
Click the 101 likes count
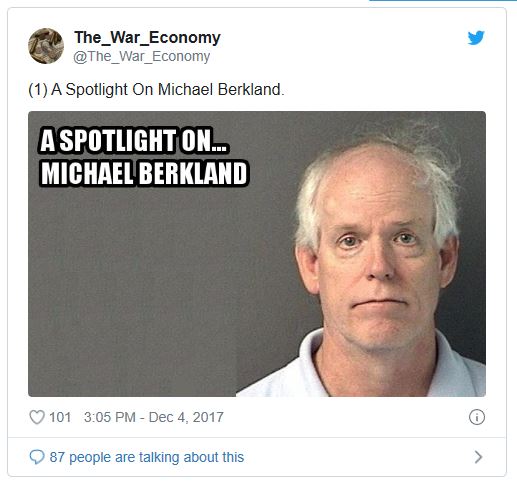(x=60, y=417)
